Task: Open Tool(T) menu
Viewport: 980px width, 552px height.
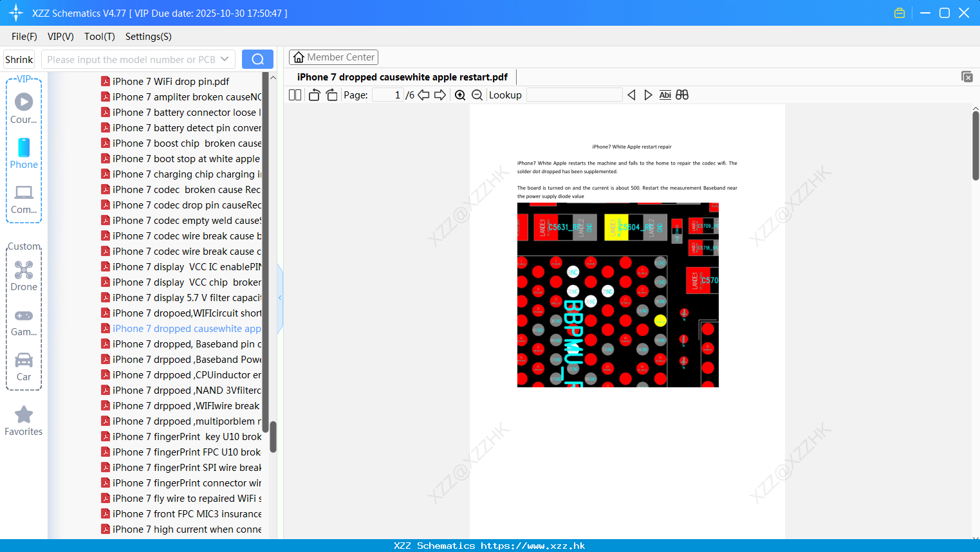Action: click(100, 37)
